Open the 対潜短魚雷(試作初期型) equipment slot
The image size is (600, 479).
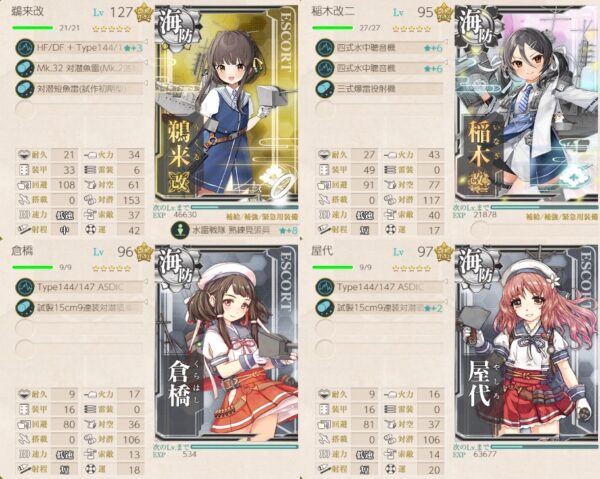[80, 89]
